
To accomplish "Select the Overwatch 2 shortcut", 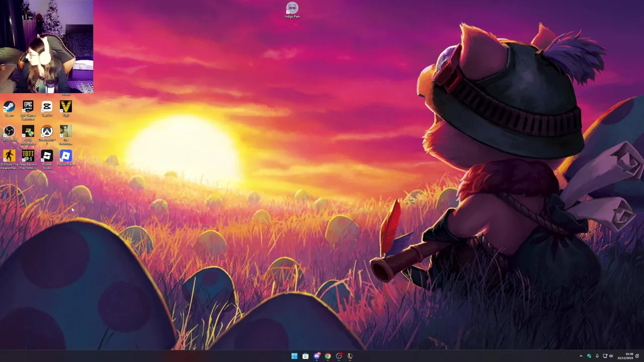I will coord(47,135).
